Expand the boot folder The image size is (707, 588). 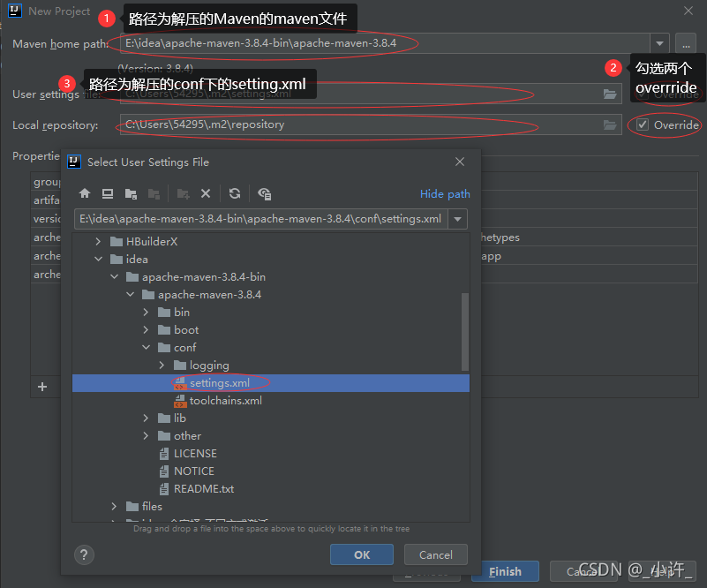[x=147, y=330]
